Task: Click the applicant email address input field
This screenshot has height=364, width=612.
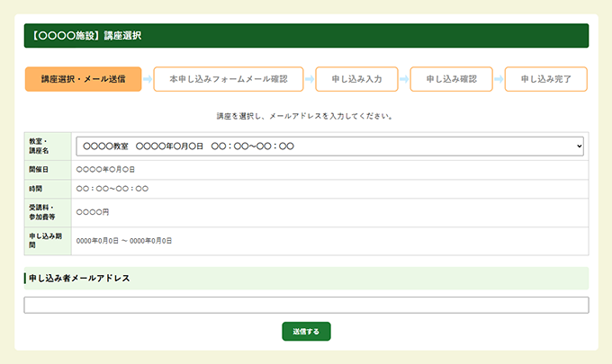Action: (306, 305)
